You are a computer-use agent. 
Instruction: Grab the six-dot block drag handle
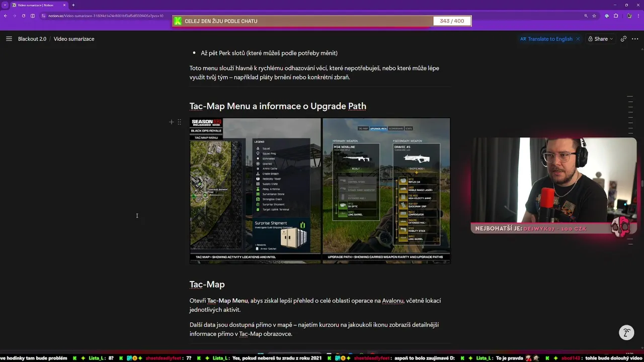point(179,122)
